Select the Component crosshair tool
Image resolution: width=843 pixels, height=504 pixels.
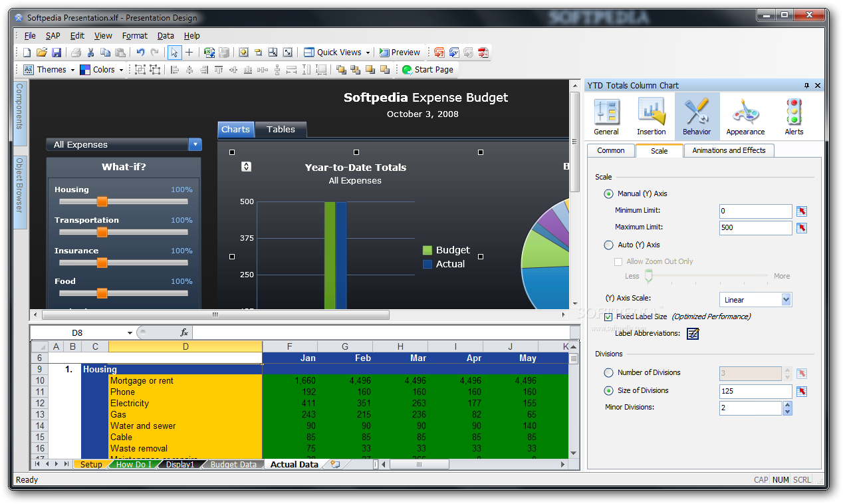(x=189, y=53)
